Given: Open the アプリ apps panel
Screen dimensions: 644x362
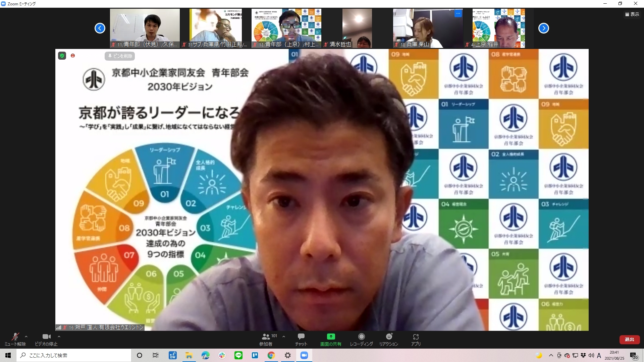Looking at the screenshot, I should coord(416,339).
